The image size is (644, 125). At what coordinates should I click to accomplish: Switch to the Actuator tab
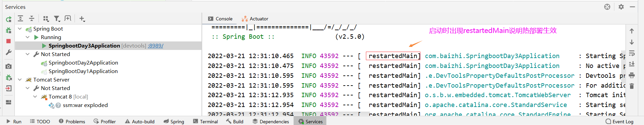(x=255, y=19)
